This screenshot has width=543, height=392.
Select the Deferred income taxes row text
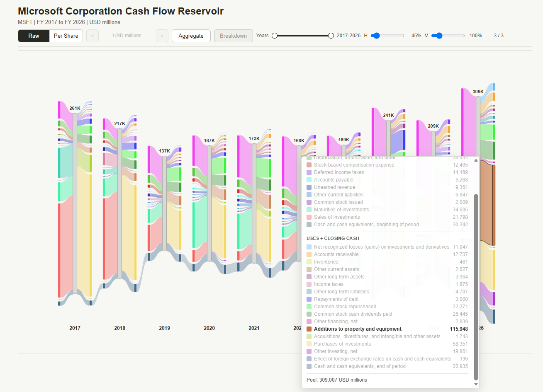coord(339,172)
